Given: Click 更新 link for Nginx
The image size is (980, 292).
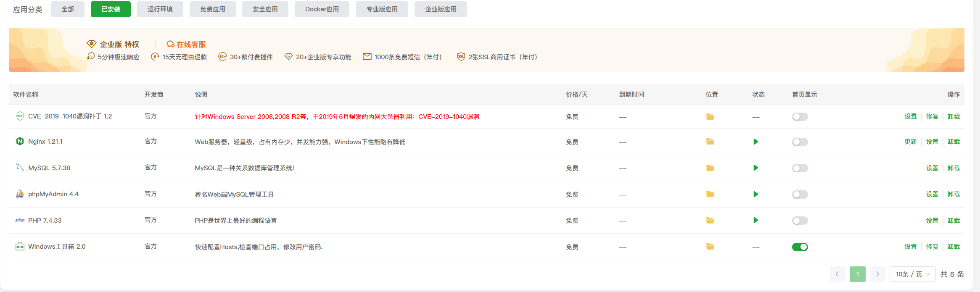Looking at the screenshot, I should (911, 142).
